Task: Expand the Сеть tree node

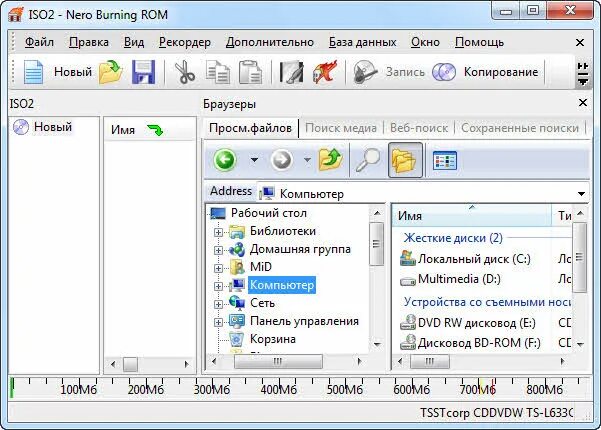Action: [x=218, y=304]
